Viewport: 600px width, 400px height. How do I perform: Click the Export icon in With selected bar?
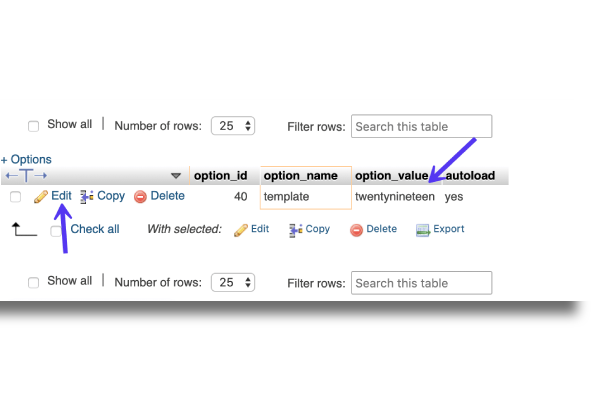422,230
